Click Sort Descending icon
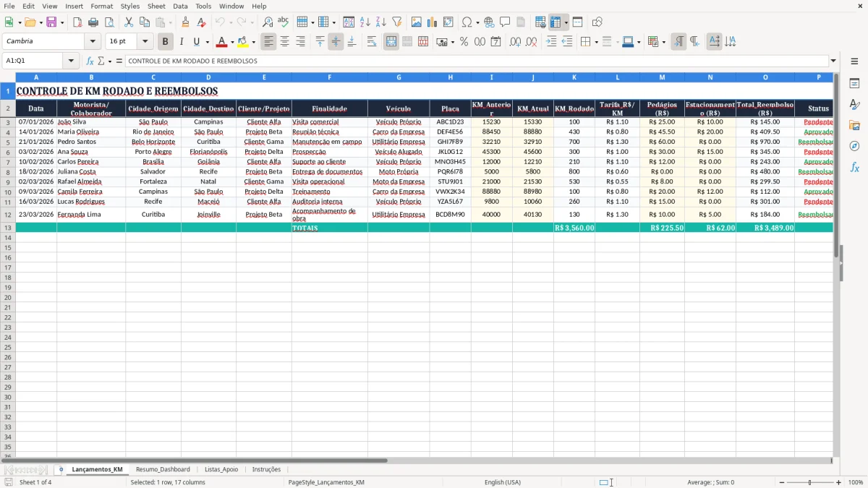The height and width of the screenshot is (488, 868). (380, 22)
